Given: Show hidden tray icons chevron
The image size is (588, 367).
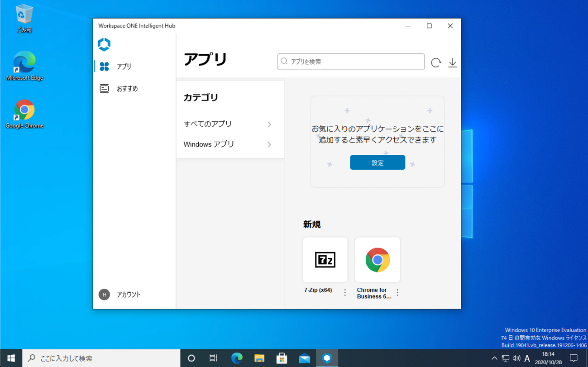Looking at the screenshot, I should coord(494,358).
